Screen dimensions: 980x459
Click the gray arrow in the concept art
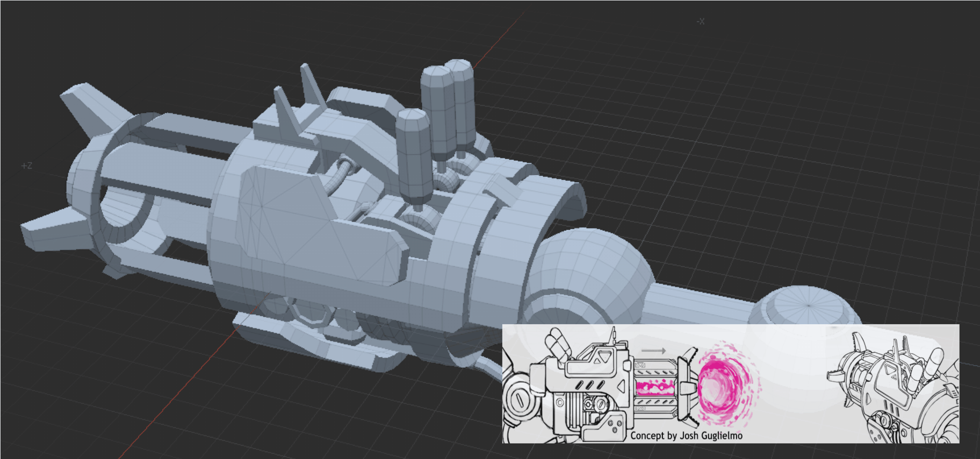(x=653, y=351)
